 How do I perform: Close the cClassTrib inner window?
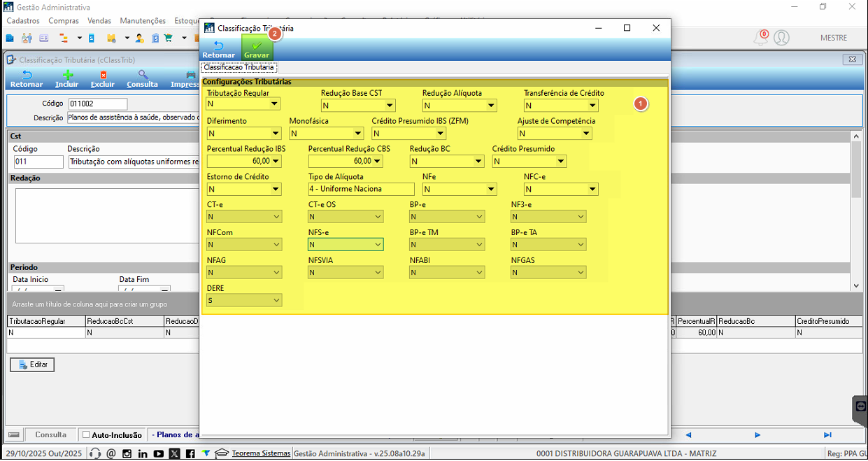point(851,59)
